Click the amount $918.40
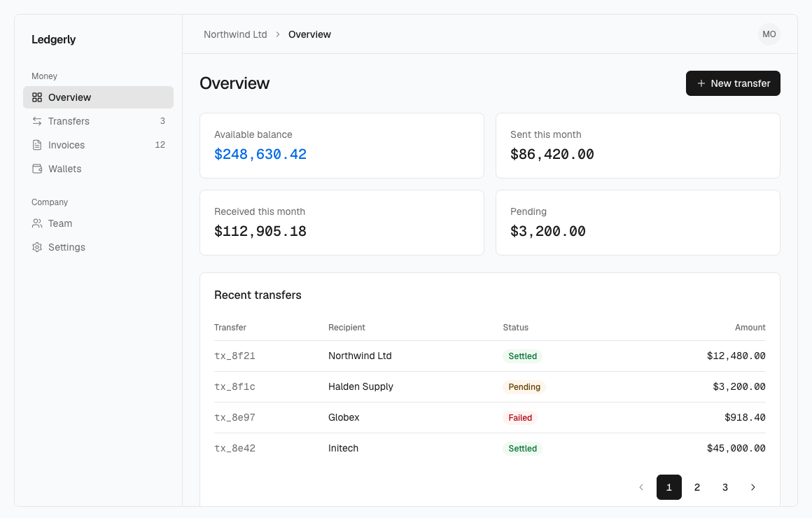 745,417
